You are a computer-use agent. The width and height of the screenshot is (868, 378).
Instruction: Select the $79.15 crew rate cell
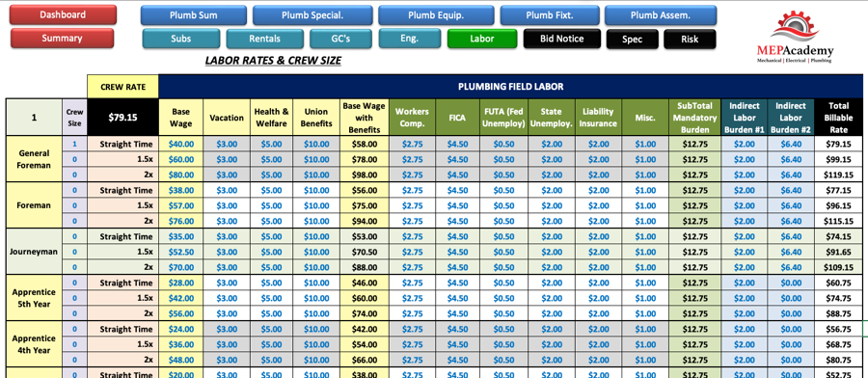point(122,118)
